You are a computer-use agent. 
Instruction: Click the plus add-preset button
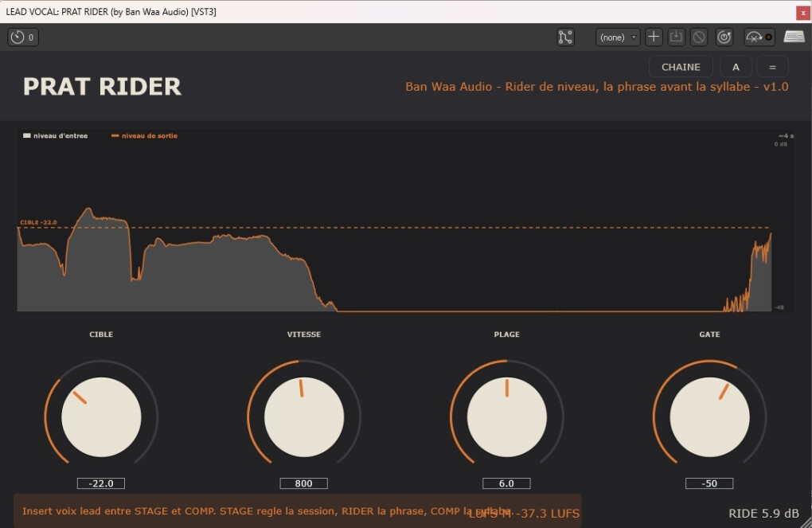tap(654, 37)
